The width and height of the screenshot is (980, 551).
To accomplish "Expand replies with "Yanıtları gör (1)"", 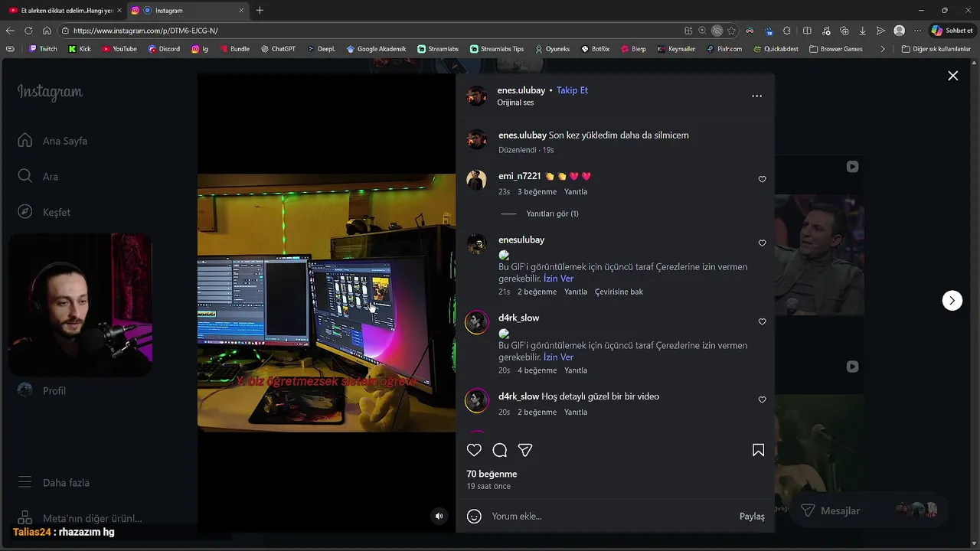I will pos(552,214).
